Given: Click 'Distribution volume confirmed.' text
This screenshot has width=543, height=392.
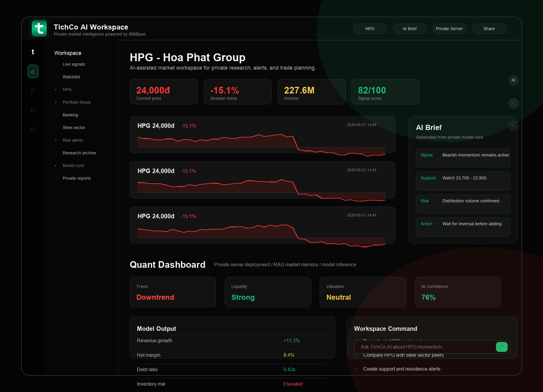Looking at the screenshot, I should (x=471, y=201).
